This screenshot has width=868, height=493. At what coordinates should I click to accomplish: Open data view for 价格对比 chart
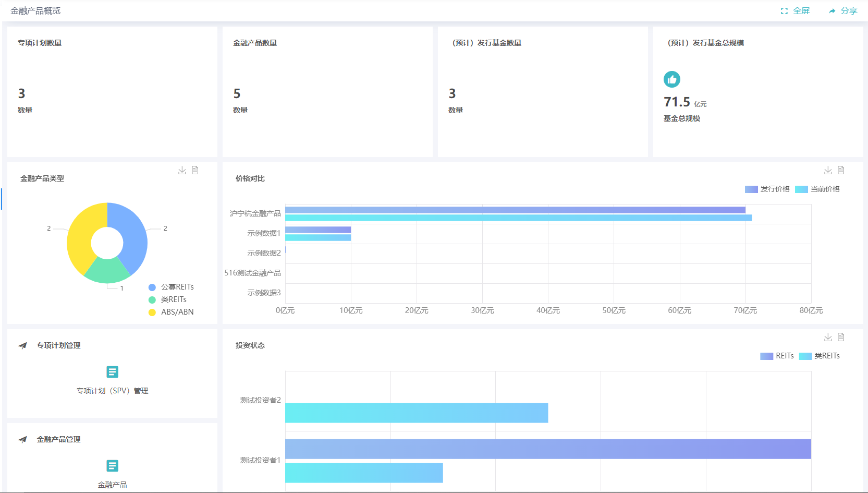(x=841, y=170)
